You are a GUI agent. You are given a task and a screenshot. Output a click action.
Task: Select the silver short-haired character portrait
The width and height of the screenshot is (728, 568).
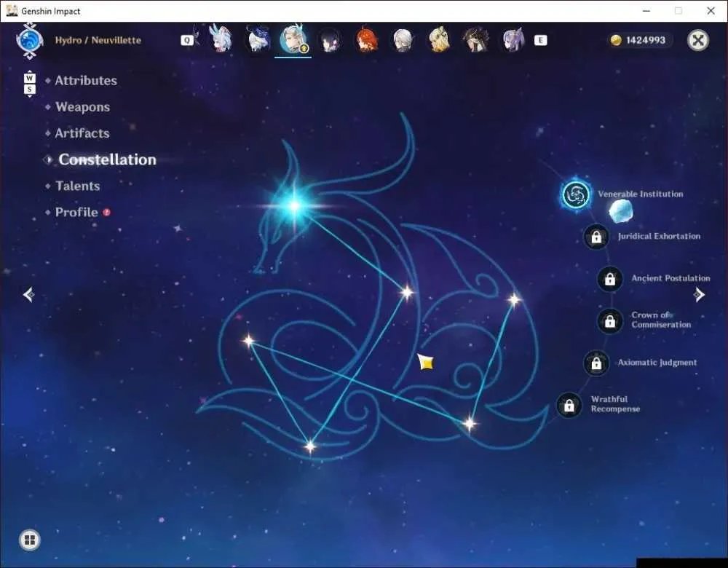pos(403,40)
